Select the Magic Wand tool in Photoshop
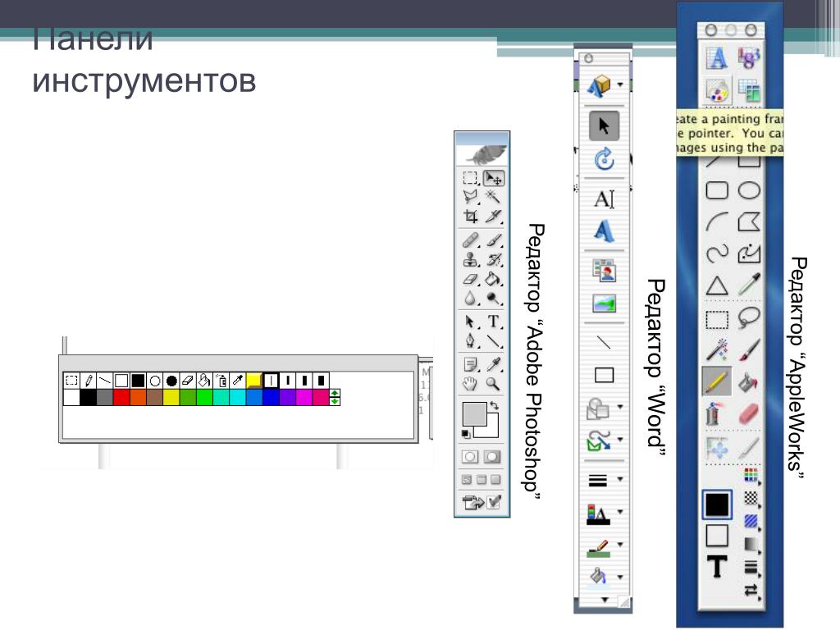 point(493,197)
